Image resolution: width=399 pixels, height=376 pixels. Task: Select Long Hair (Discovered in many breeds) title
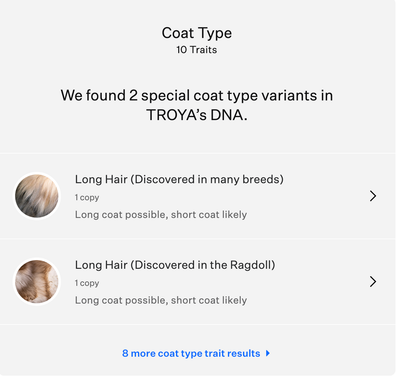point(179,179)
